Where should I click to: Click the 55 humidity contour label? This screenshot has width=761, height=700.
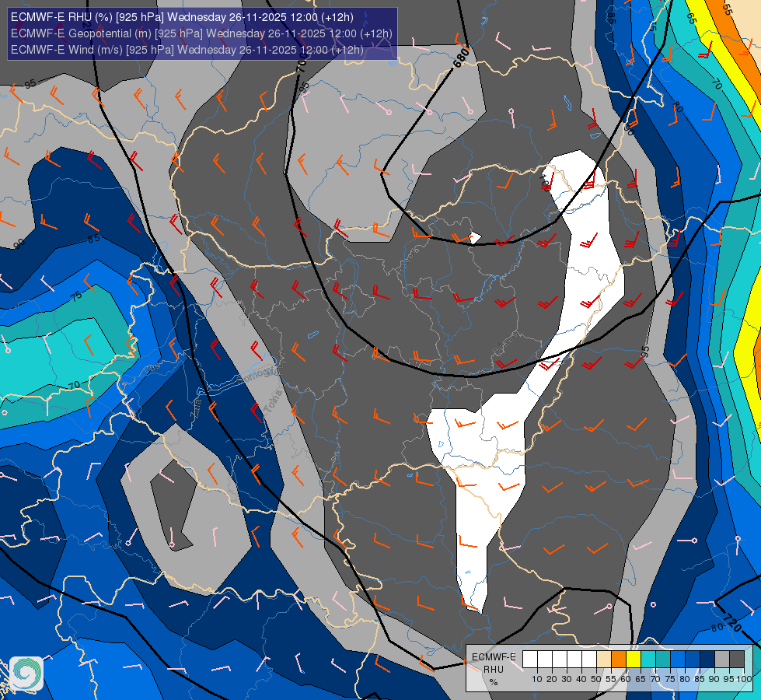pyautogui.click(x=727, y=9)
